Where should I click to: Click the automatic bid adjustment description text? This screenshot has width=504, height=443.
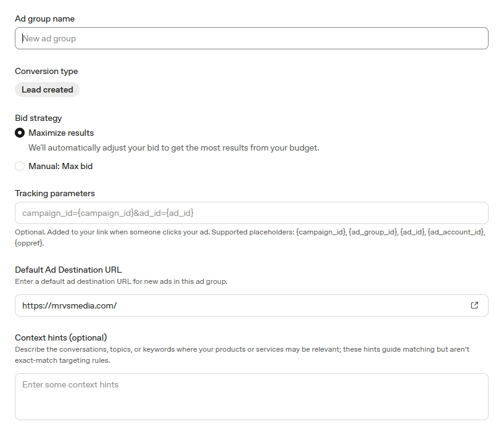click(x=174, y=147)
